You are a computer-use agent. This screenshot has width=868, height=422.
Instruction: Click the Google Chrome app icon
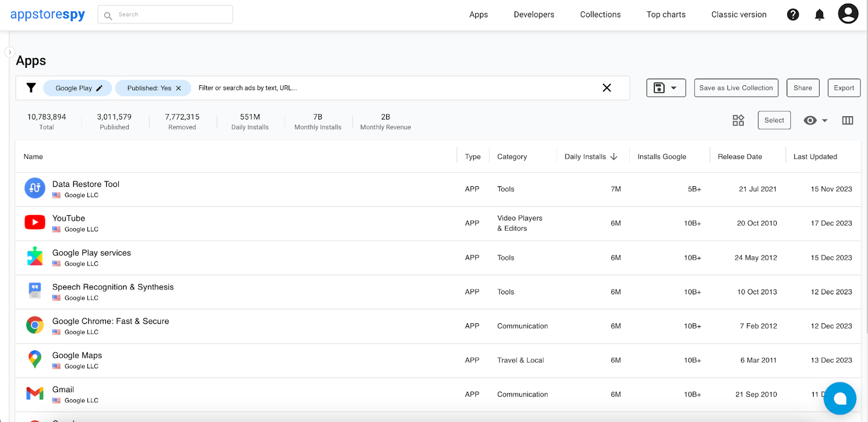[x=35, y=325]
